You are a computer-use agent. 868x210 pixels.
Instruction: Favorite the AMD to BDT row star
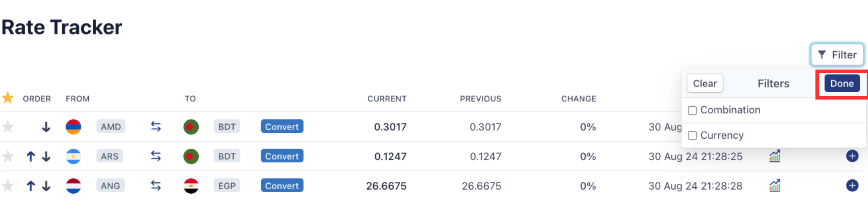[x=8, y=127]
